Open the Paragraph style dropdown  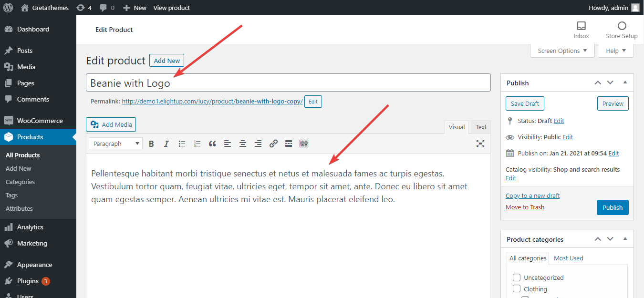115,143
